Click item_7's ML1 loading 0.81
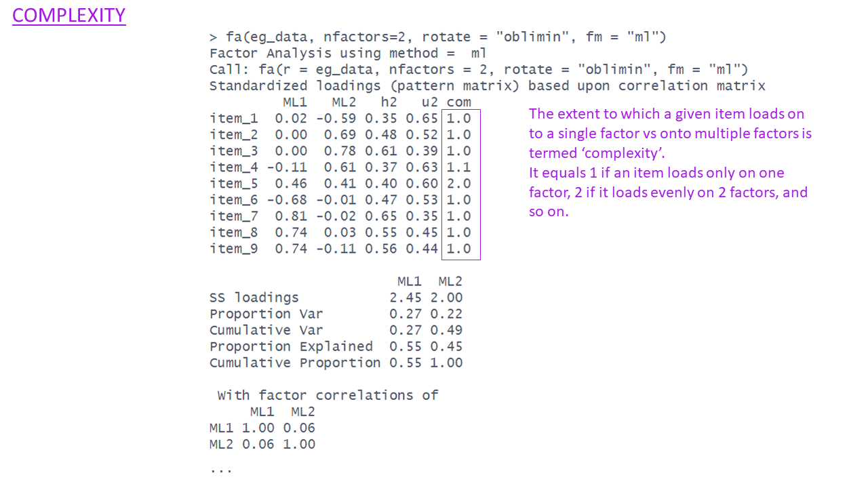This screenshot has height=488, width=868. click(291, 216)
